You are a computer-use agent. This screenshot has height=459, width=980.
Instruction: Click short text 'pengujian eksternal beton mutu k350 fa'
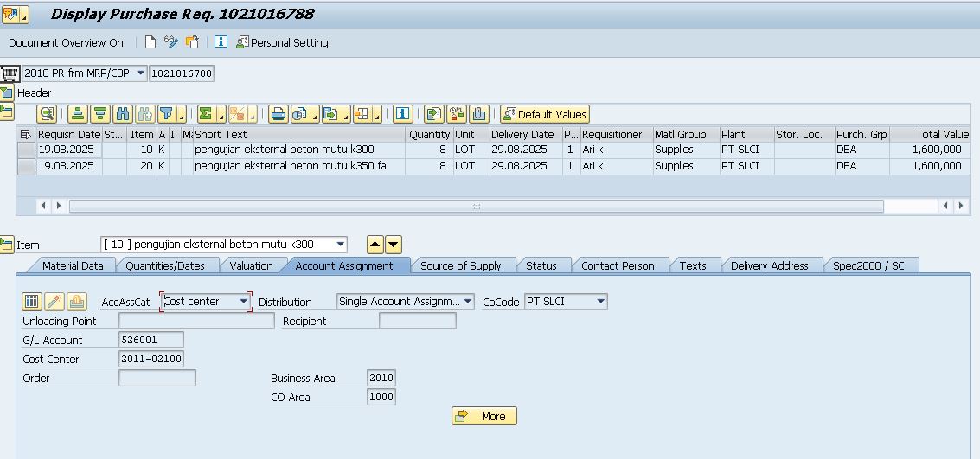[x=291, y=165]
